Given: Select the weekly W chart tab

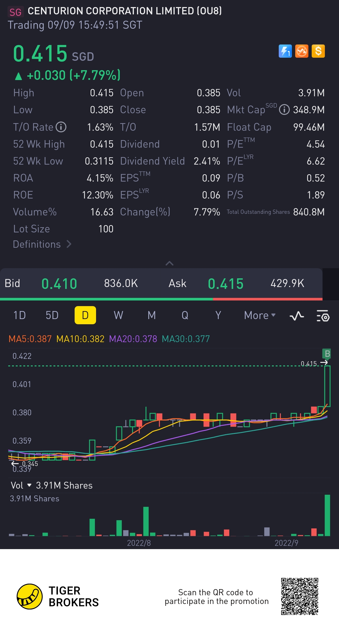Looking at the screenshot, I should [x=118, y=315].
